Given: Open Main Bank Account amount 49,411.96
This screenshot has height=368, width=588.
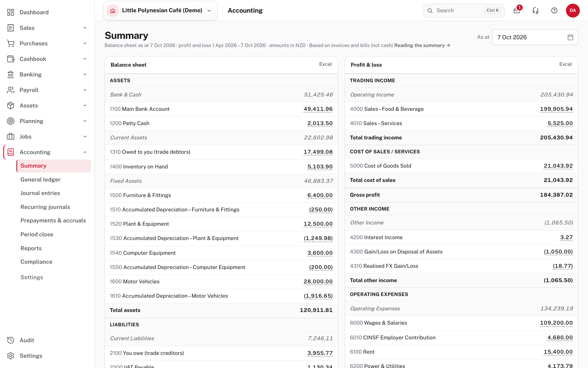Looking at the screenshot, I should pos(318,109).
